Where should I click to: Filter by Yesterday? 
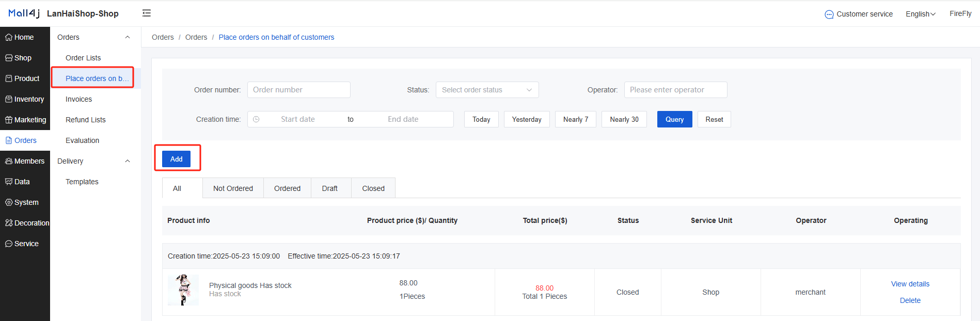point(527,119)
